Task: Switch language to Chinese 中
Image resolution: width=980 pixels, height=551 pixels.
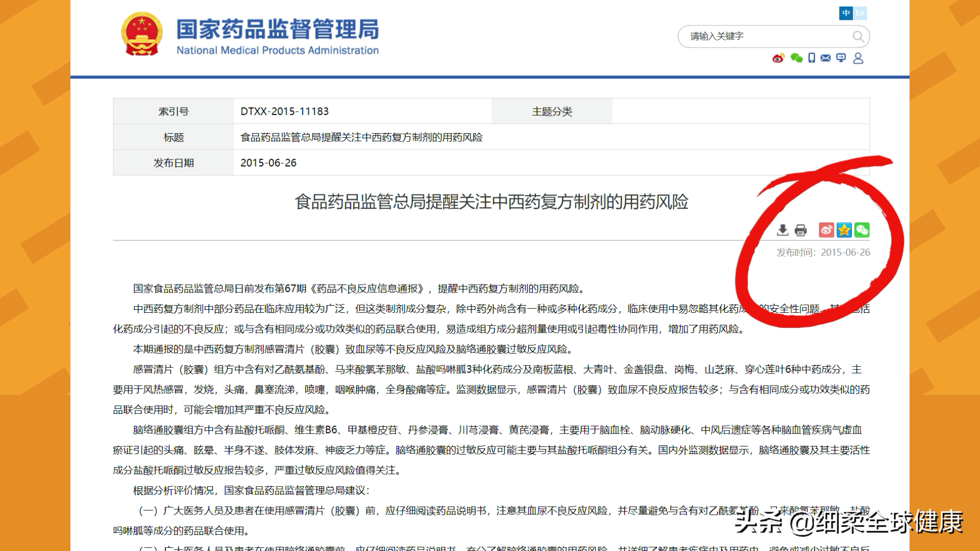Action: [846, 13]
